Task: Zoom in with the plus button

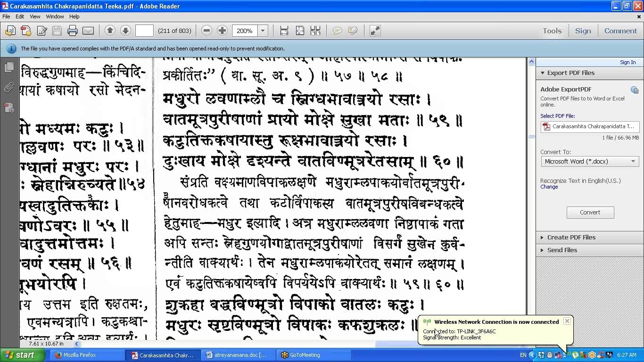Action: coord(222,31)
